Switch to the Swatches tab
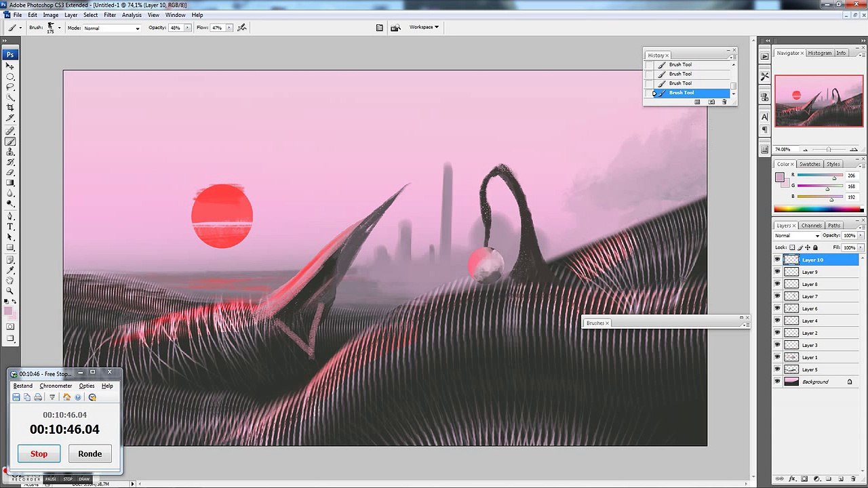The width and height of the screenshot is (868, 488). [810, 164]
